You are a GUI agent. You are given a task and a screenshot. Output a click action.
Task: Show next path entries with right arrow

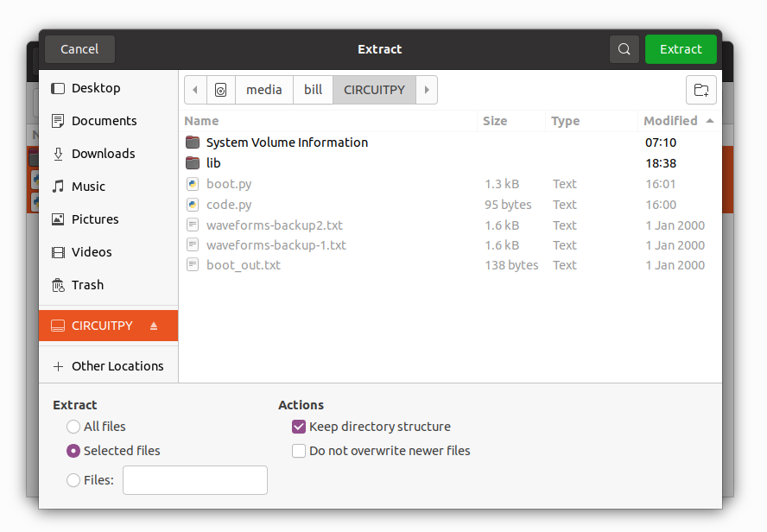[x=427, y=90]
